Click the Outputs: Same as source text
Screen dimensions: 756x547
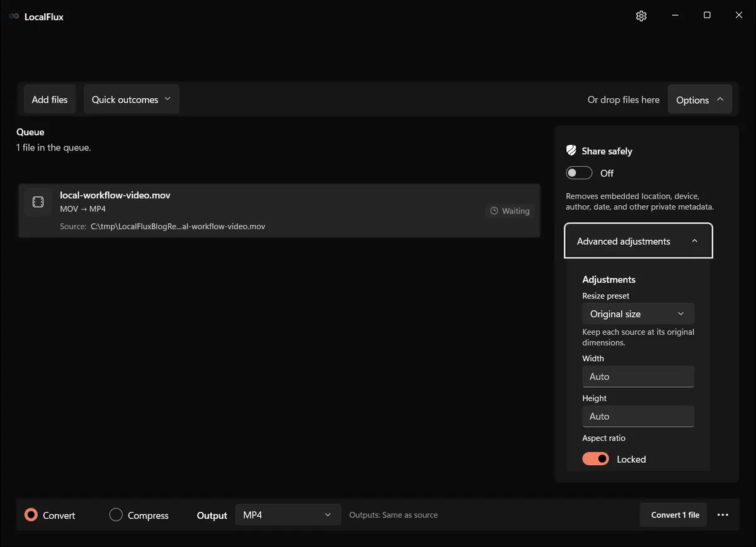pyautogui.click(x=394, y=515)
